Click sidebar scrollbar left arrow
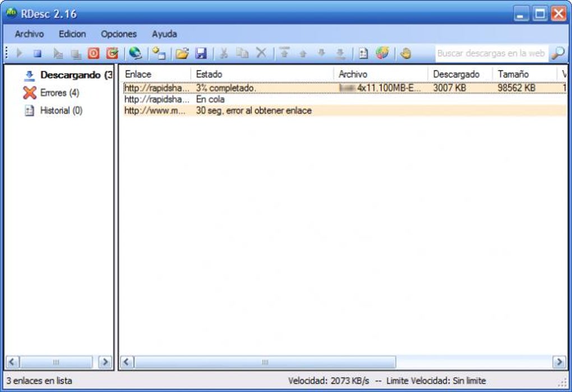 [x=12, y=362]
